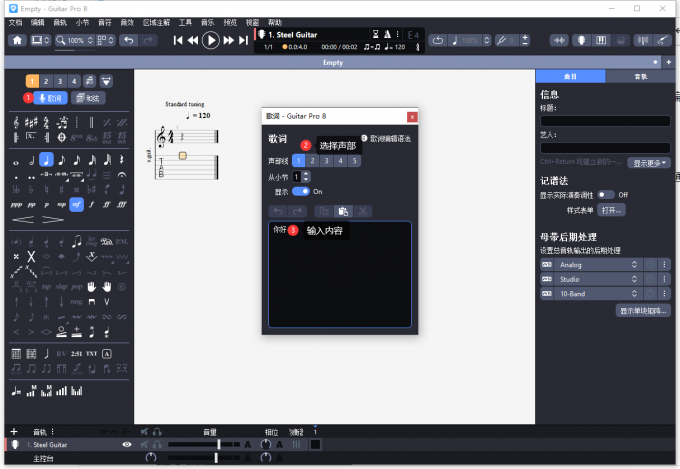The height and width of the screenshot is (469, 680).
Task: Click the Play button in transport bar
Action: (x=210, y=40)
